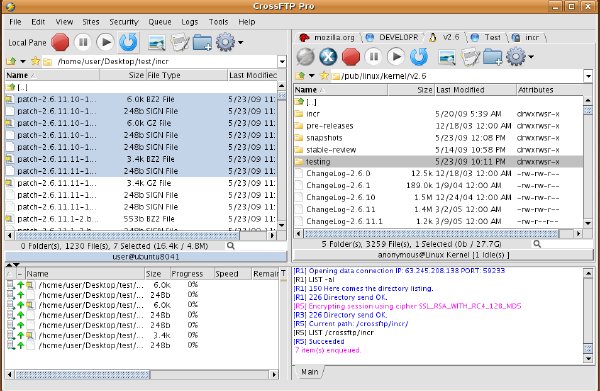
Task: Switch to the mozilla.org tab
Action: pos(328,37)
